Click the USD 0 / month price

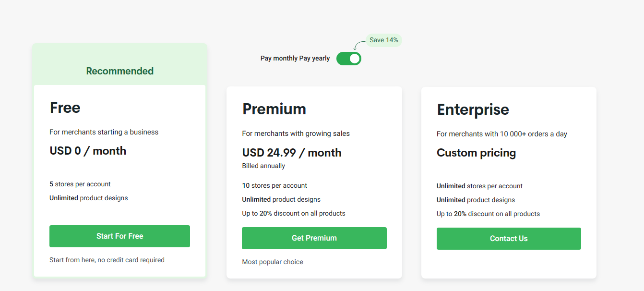pyautogui.click(x=88, y=151)
